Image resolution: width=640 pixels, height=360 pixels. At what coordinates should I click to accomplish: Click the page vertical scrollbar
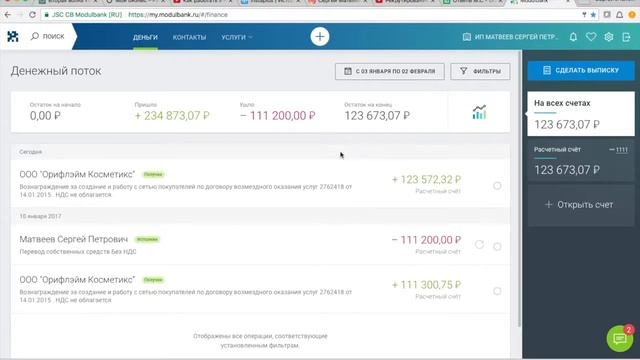pos(520,189)
